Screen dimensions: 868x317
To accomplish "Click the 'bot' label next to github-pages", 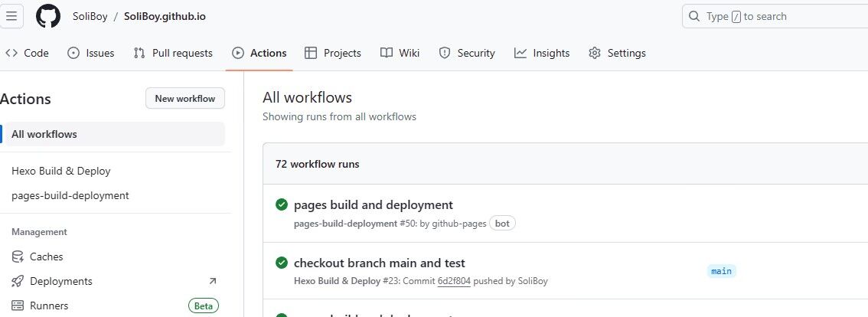I will tap(502, 224).
